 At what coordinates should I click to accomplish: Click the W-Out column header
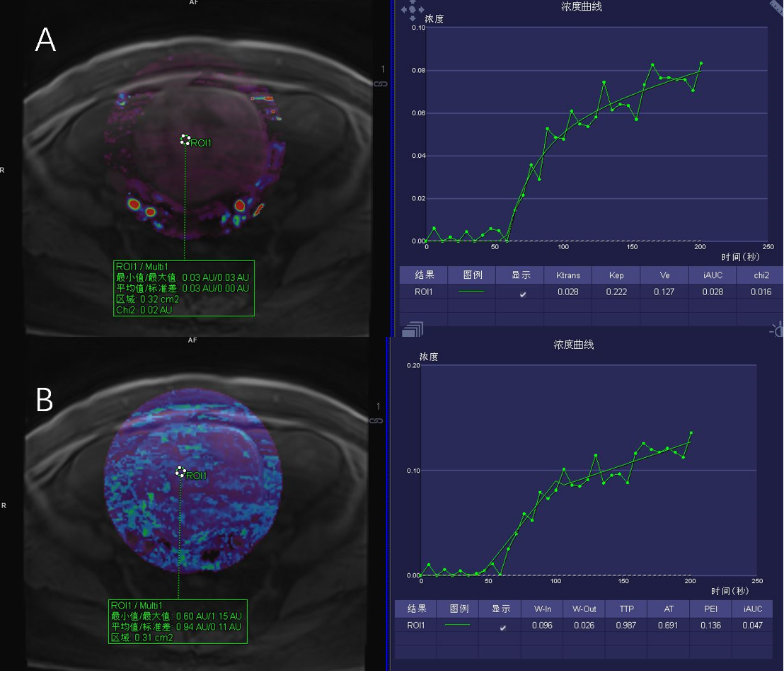[584, 609]
